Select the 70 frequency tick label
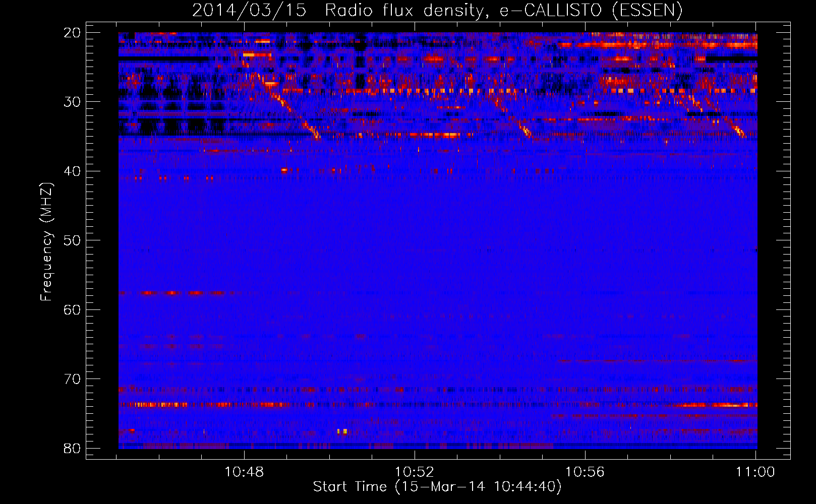Viewport: 816px width, 504px height. [x=72, y=379]
